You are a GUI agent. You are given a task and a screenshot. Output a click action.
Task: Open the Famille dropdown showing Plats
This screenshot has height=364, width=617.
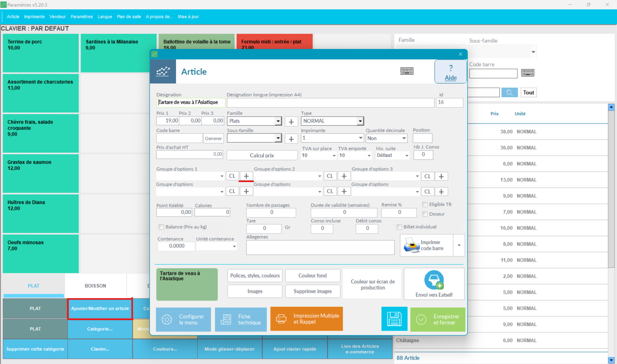coord(254,121)
